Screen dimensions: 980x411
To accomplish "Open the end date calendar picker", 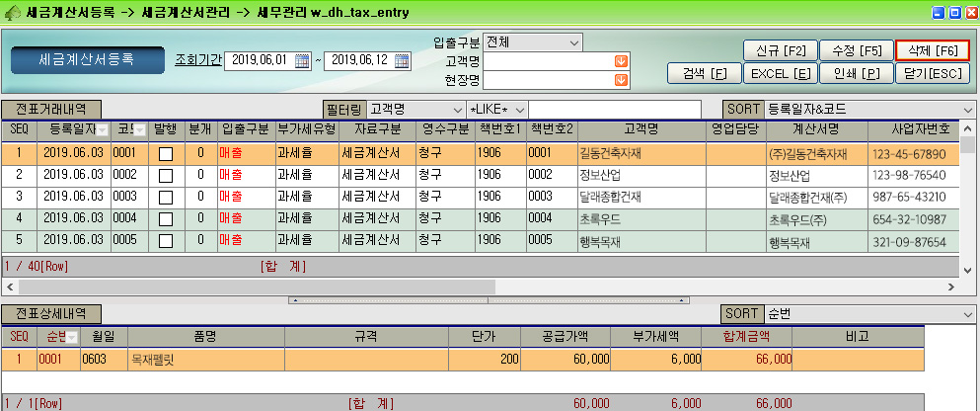I will coord(403,60).
